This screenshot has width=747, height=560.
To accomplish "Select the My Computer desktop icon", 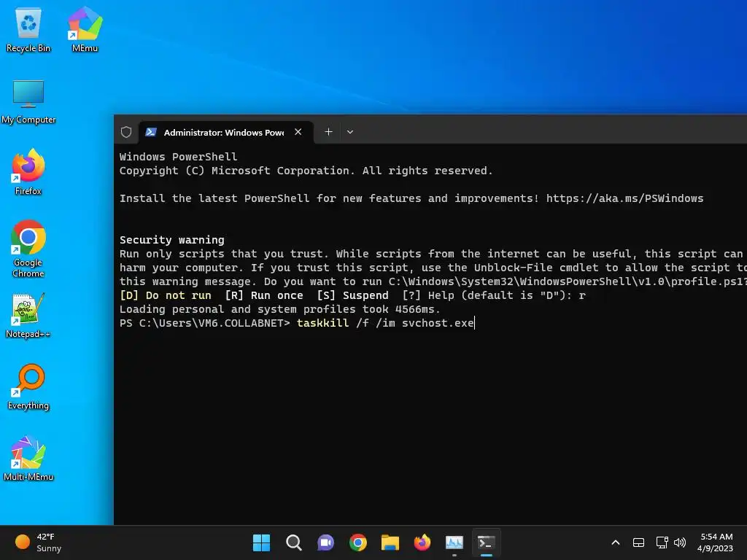I will pyautogui.click(x=28, y=102).
